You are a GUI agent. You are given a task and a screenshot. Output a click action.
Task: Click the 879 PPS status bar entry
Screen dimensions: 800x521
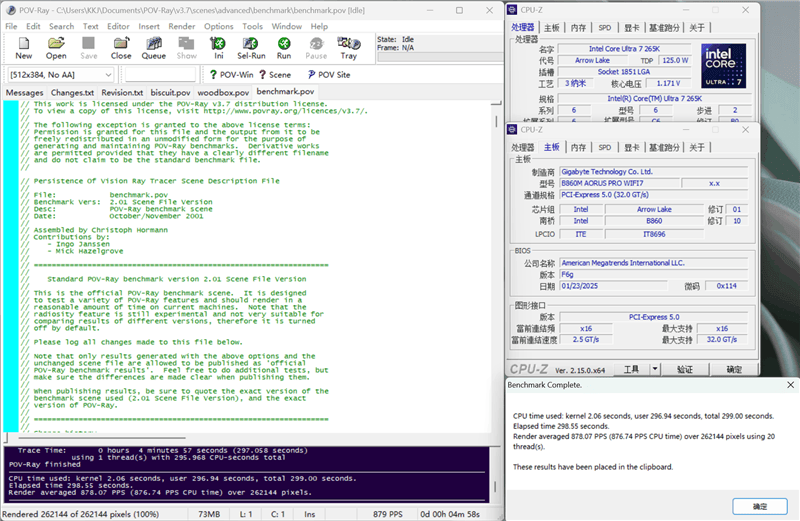click(387, 514)
